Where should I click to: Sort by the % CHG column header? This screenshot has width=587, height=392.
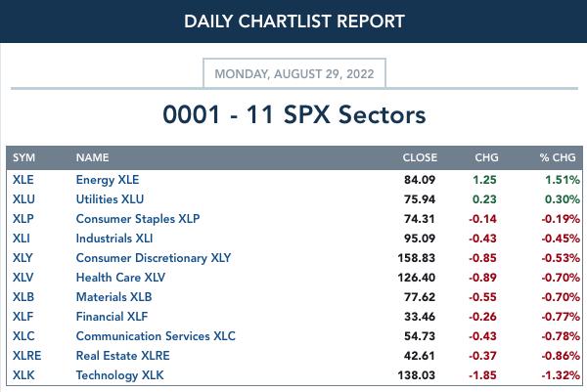click(x=558, y=157)
